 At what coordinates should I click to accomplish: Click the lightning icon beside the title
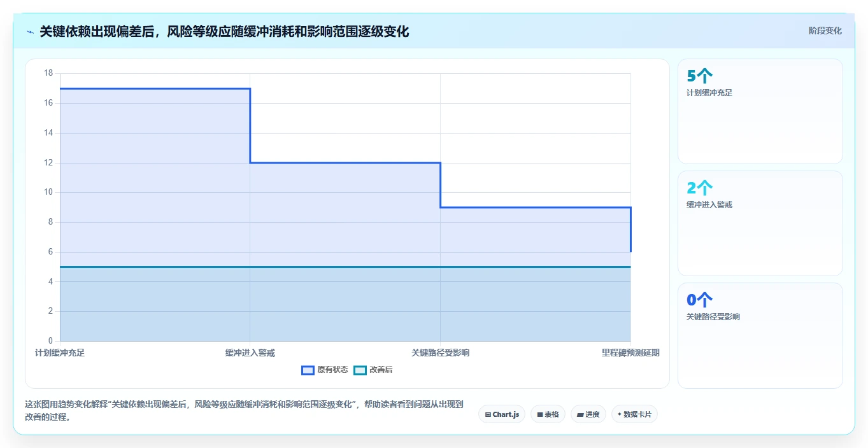tap(30, 31)
